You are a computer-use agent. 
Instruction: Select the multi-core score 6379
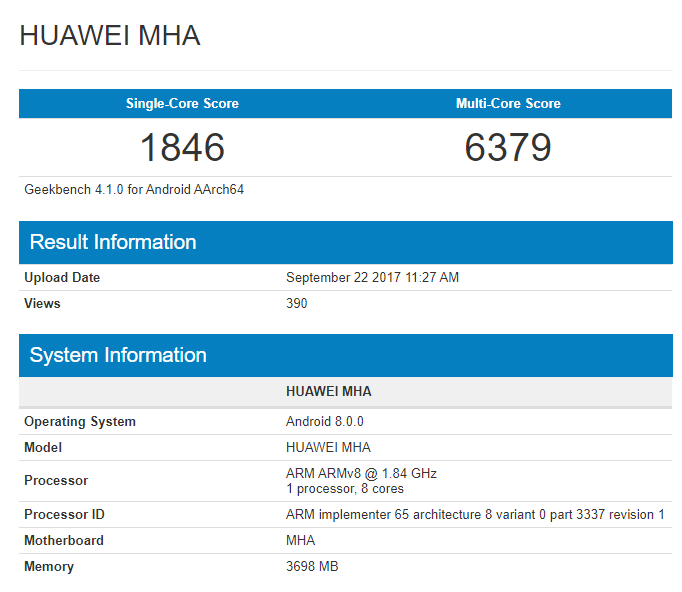(x=508, y=148)
